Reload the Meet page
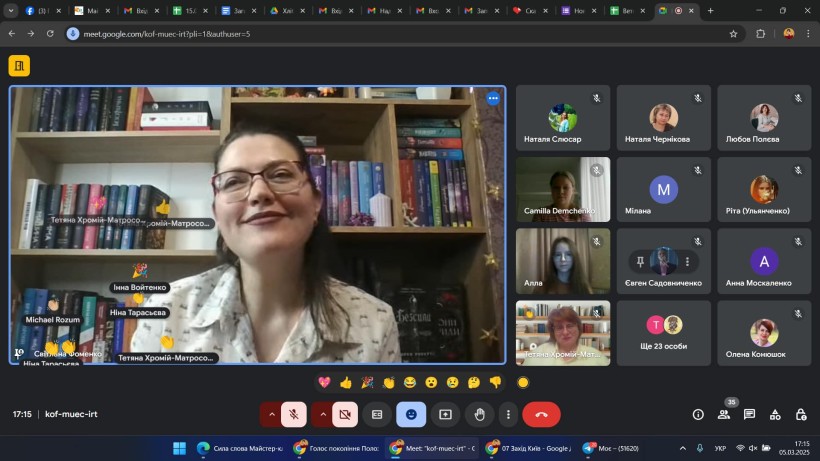The image size is (820, 461). pos(50,33)
